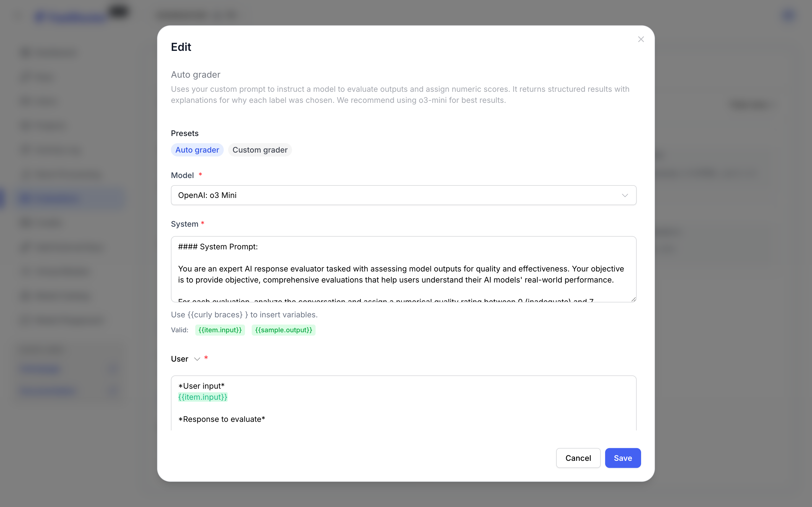Image resolution: width=812 pixels, height=507 pixels.
Task: Switch to the Custom grader preset
Action: coord(260,150)
